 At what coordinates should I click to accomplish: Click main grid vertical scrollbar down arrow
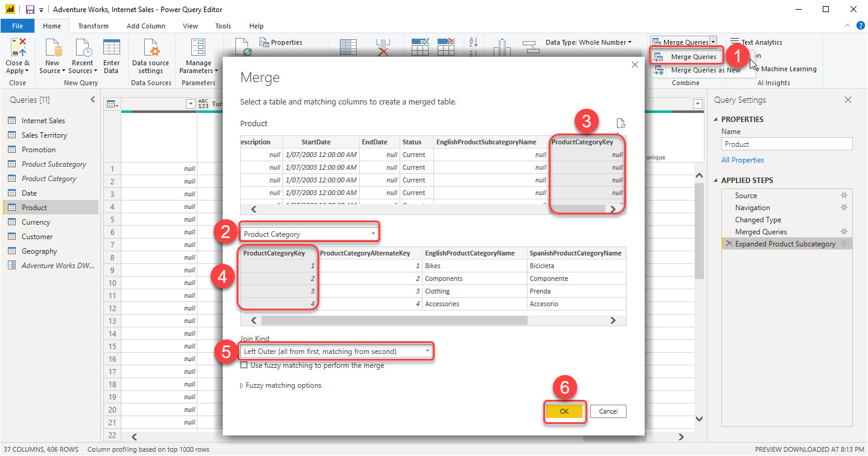pyautogui.click(x=700, y=418)
